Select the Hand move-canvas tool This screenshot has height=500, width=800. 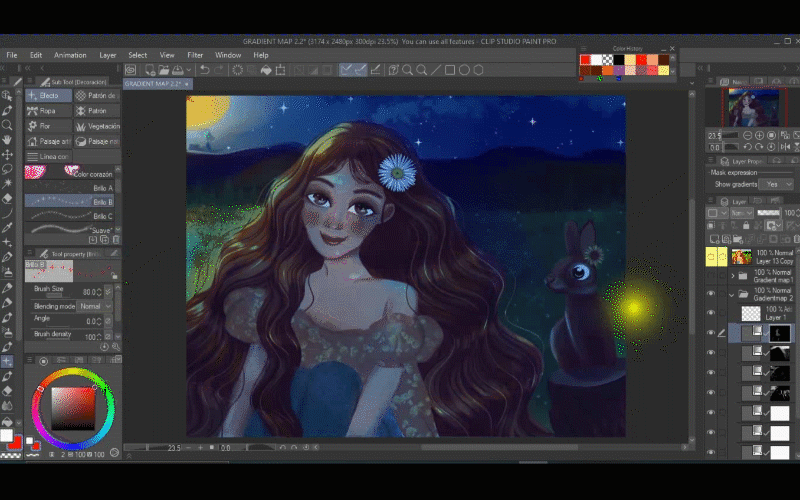tap(7, 140)
